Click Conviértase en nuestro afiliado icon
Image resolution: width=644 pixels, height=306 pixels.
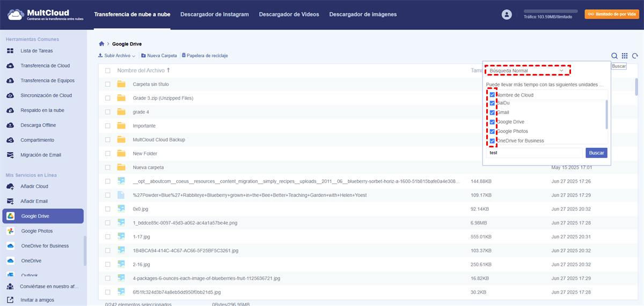pyautogui.click(x=10, y=286)
